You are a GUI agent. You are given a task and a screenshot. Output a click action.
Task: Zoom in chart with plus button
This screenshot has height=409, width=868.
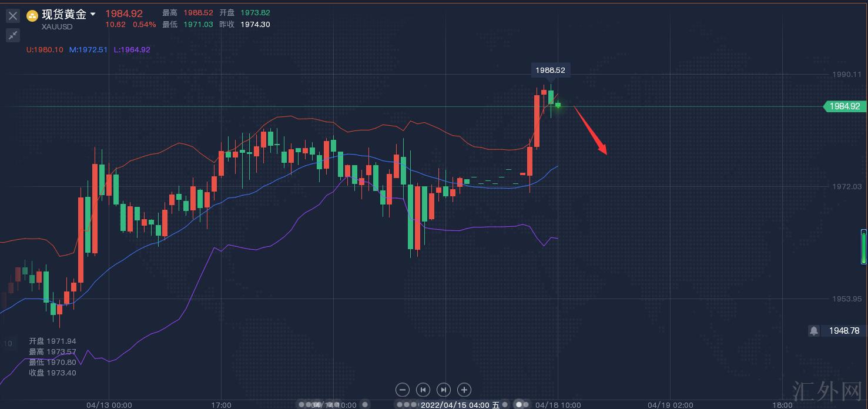[464, 389]
